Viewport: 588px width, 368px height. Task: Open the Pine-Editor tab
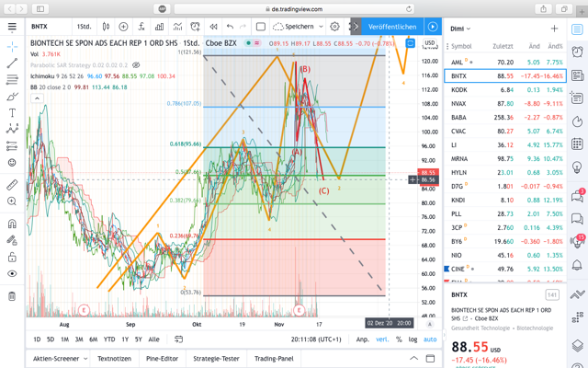pyautogui.click(x=163, y=359)
